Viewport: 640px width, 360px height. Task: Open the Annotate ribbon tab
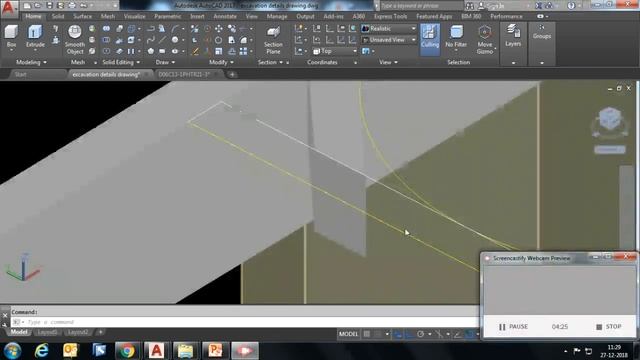click(x=225, y=16)
